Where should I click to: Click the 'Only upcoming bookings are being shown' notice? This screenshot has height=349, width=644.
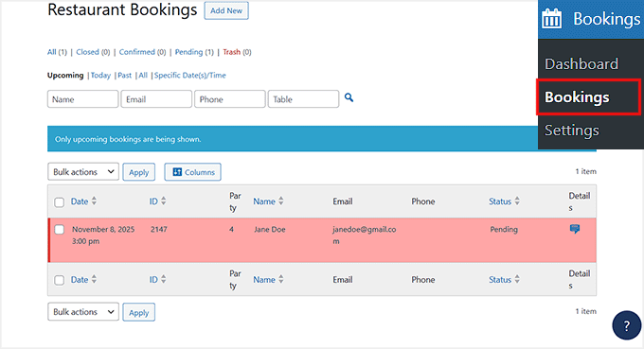[x=128, y=139]
